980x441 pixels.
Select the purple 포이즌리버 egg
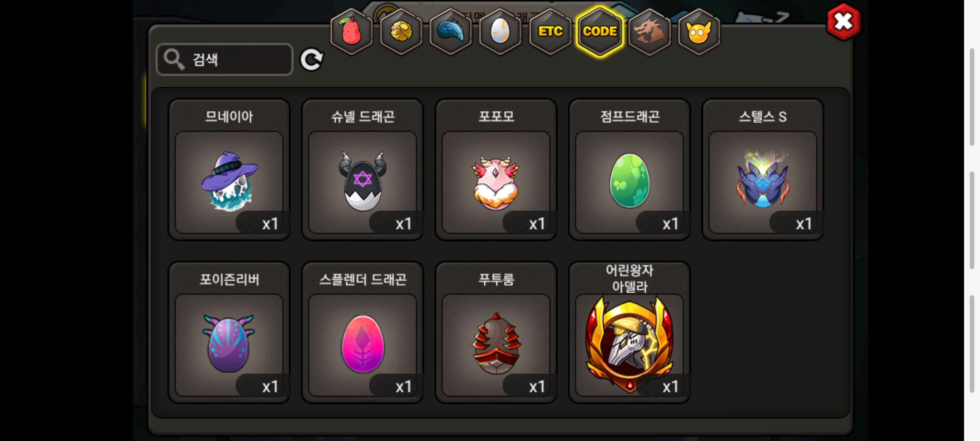click(229, 332)
